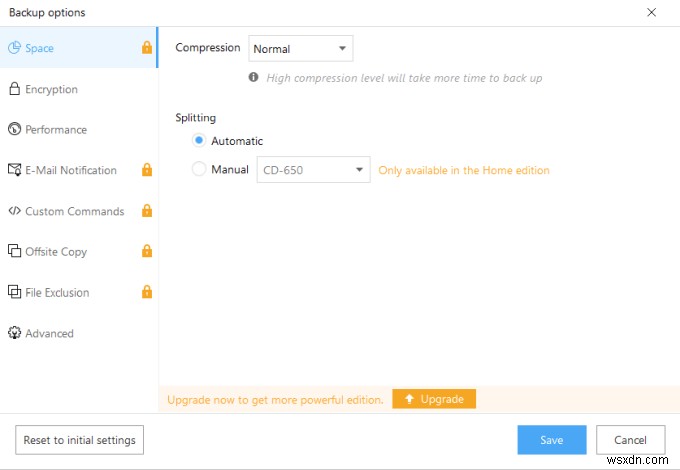680x470 pixels.
Task: Switch to the Performance tab
Action: pos(56,129)
